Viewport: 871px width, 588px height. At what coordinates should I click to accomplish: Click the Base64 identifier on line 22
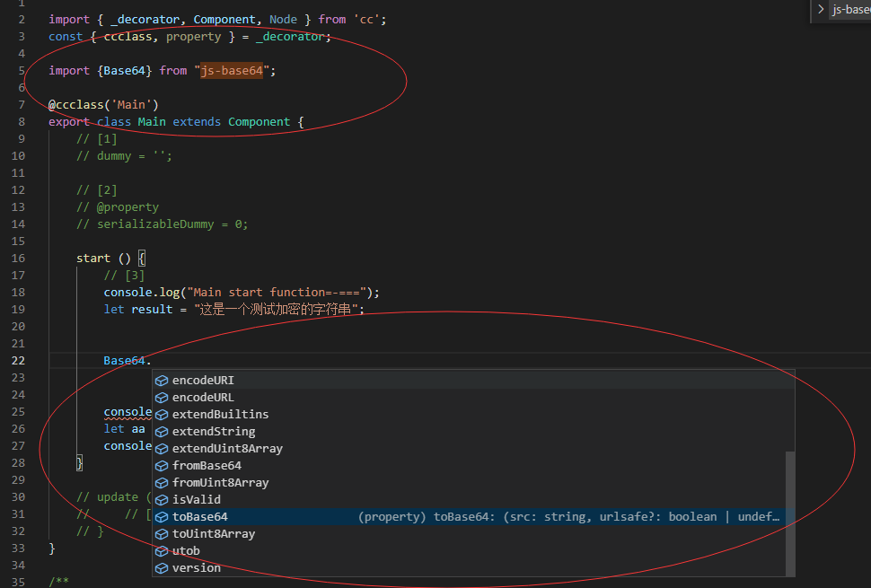pos(124,361)
